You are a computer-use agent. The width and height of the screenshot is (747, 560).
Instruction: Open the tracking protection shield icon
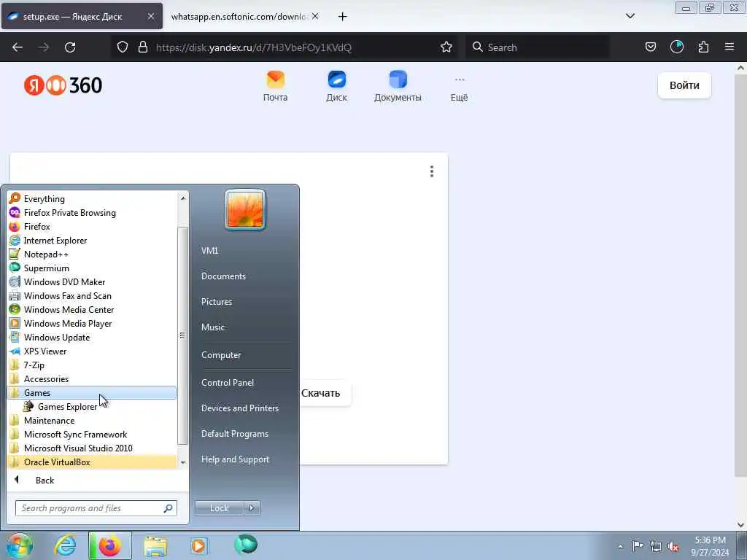point(123,47)
